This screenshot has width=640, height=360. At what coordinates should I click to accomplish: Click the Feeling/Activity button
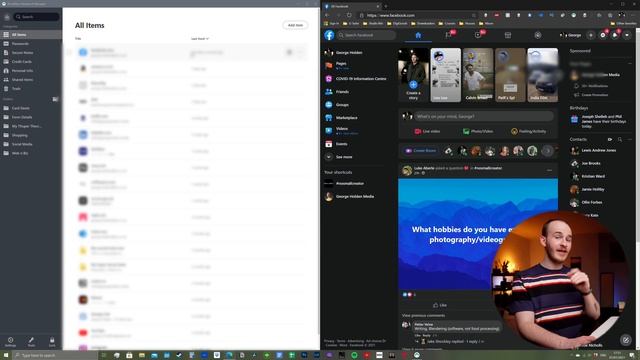[529, 131]
